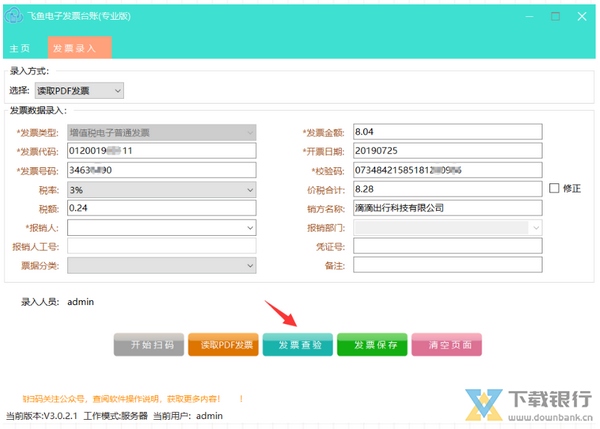Viewport: 600px width, 429px height.
Task: Maximize the 飞鱼电子发票台账 window
Action: click(555, 16)
